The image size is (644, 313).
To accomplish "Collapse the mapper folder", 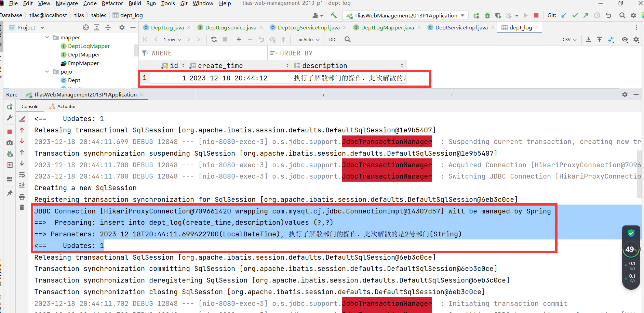I will (x=47, y=37).
